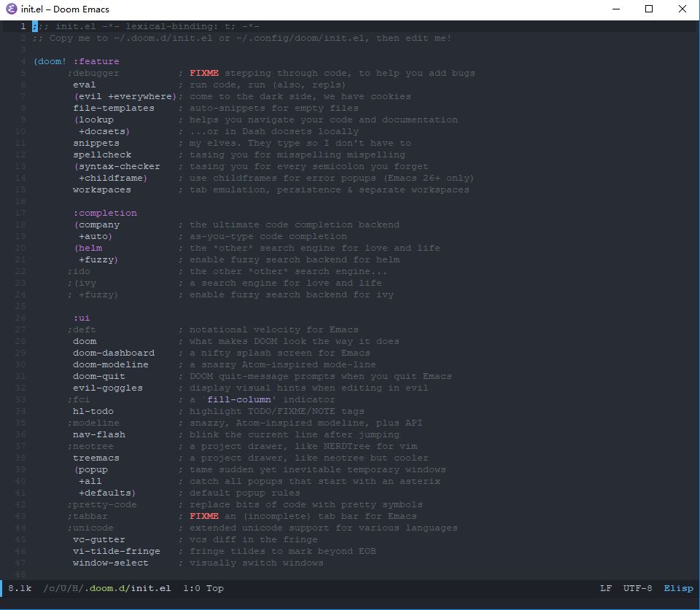Click the init.el file path in modeline
Image resolution: width=700 pixels, height=610 pixels.
pos(107,588)
